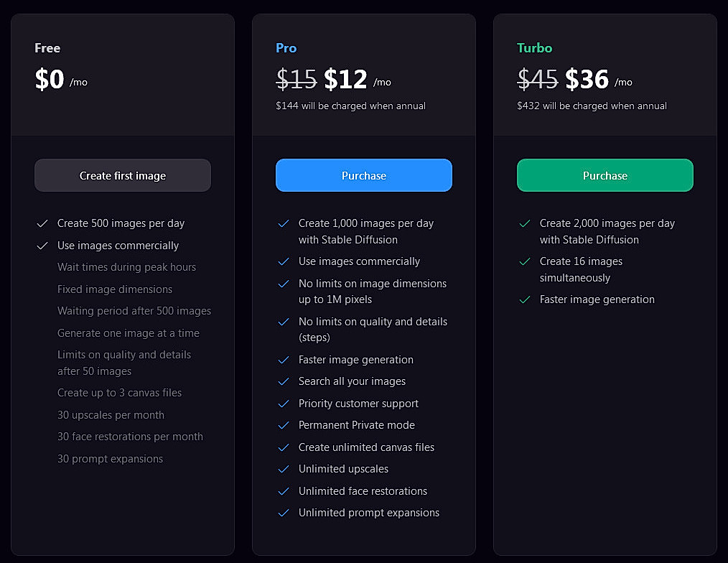The width and height of the screenshot is (728, 563).
Task: Select the Turbo plan title
Action: pos(534,48)
